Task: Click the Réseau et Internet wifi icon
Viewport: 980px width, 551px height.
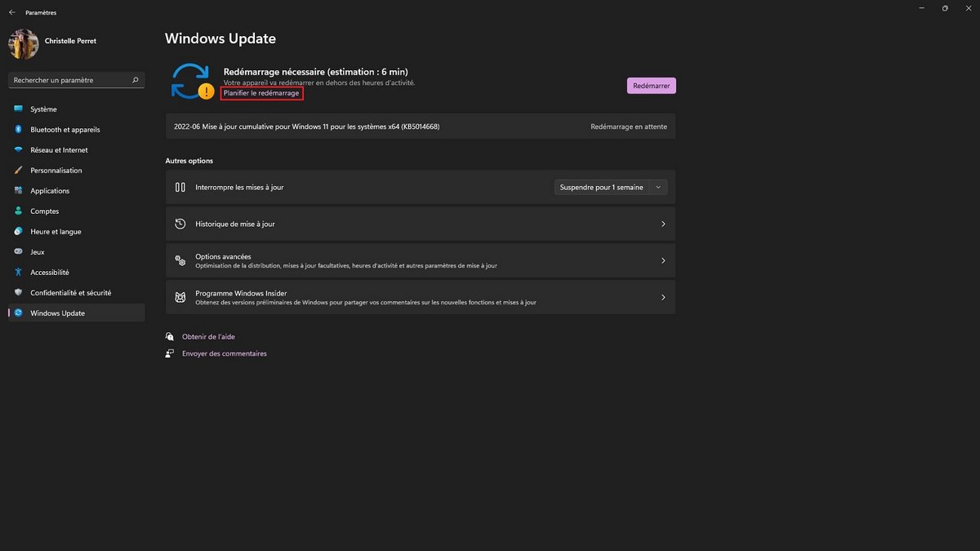Action: tap(18, 150)
